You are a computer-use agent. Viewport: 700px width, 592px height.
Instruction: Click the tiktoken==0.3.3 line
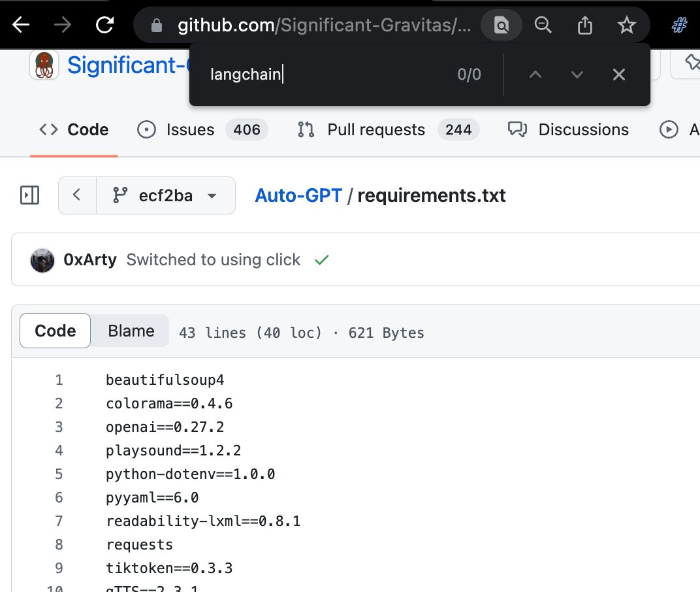pos(169,568)
